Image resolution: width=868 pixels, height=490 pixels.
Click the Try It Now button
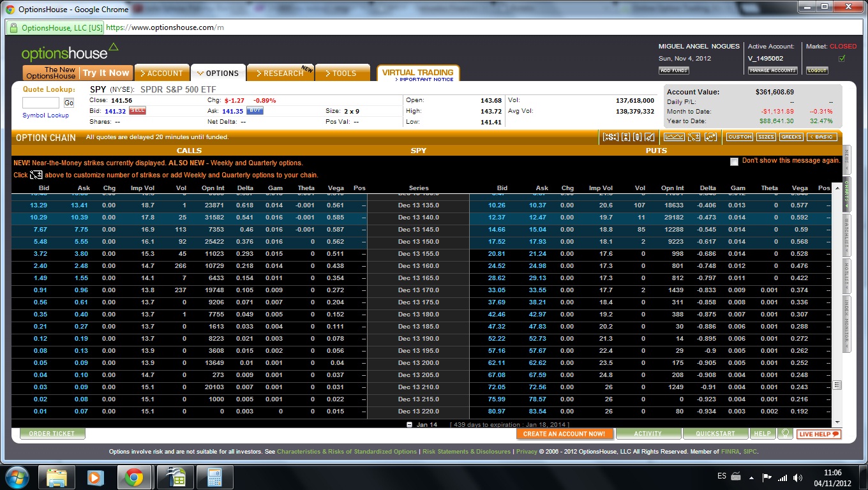pyautogui.click(x=106, y=73)
